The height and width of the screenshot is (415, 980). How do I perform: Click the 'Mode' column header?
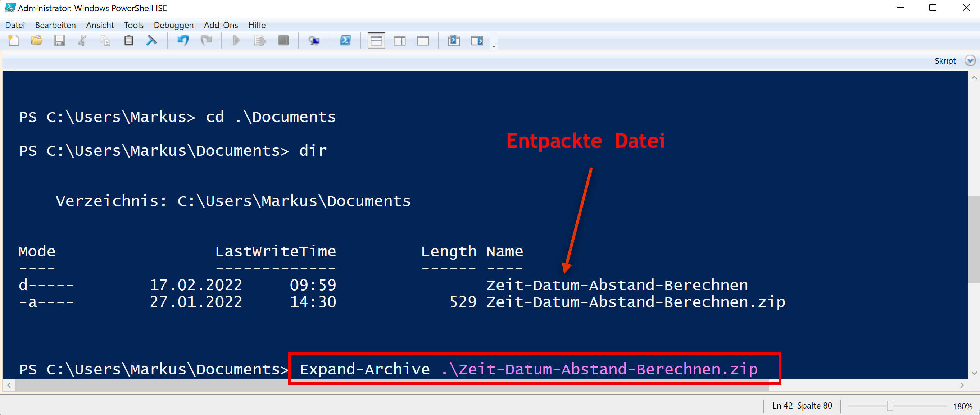(x=37, y=251)
